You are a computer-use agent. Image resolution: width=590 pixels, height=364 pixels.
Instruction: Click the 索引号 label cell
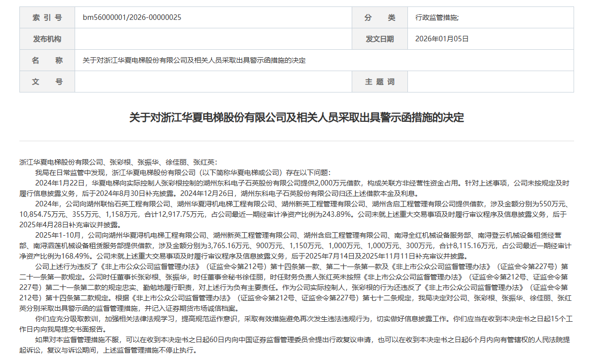(47, 17)
